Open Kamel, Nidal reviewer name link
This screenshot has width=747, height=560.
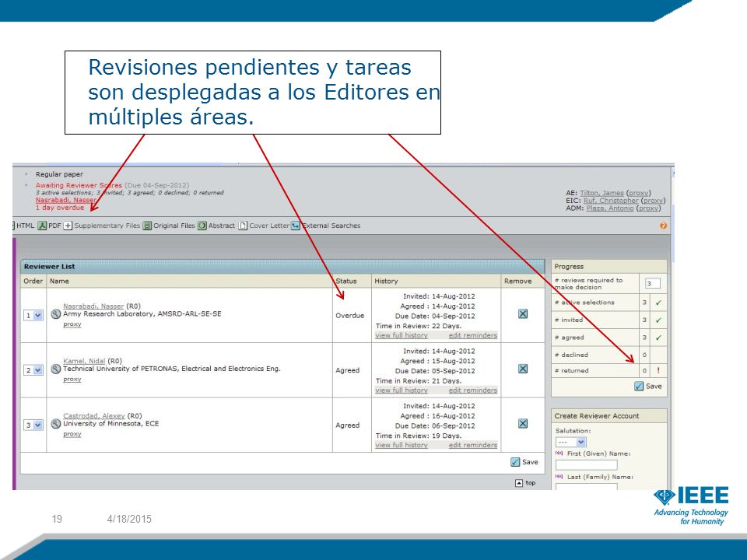coord(84,361)
